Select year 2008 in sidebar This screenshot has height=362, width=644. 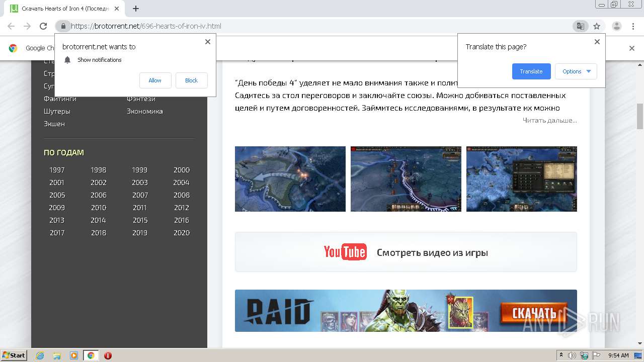pos(182,195)
